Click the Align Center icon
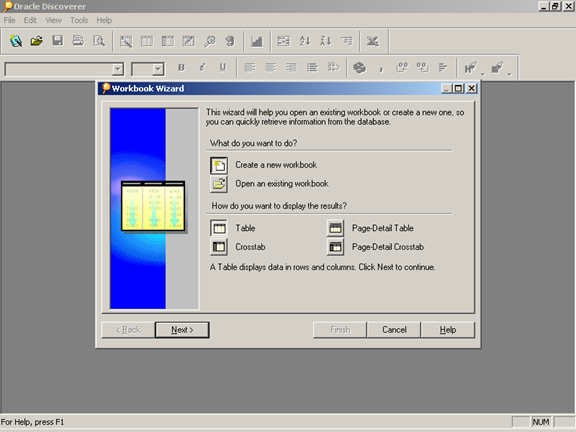The width and height of the screenshot is (576, 432). (x=271, y=68)
